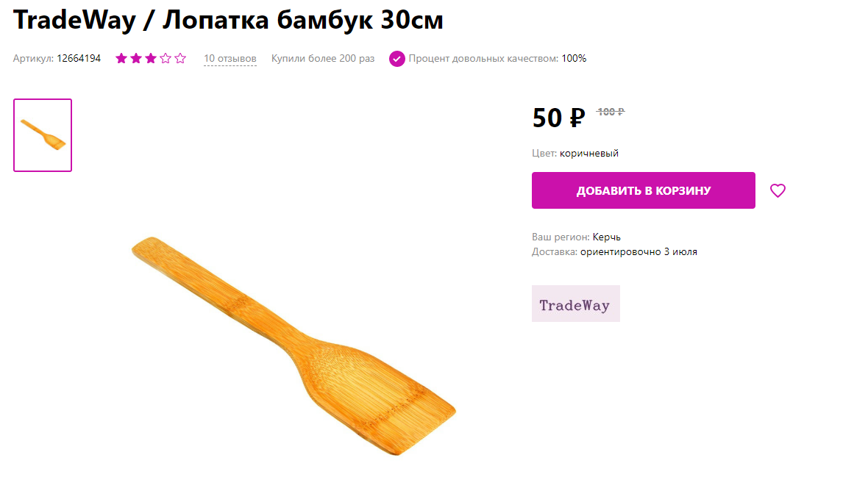
Task: Click the 50 ₽ current price
Action: (558, 118)
